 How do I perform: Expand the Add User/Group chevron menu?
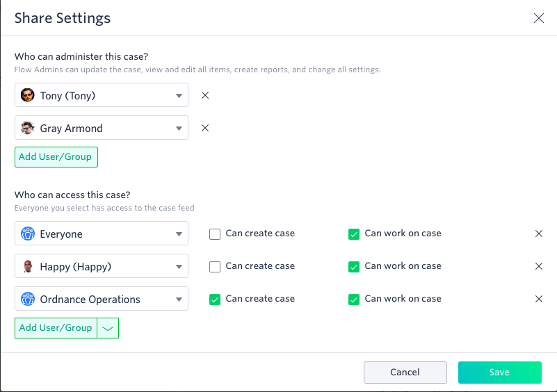(x=108, y=328)
